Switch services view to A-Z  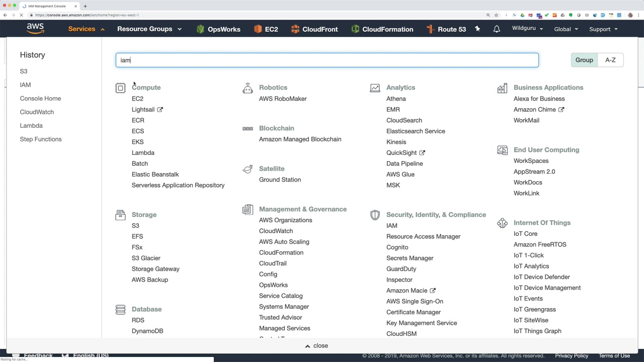tap(610, 60)
